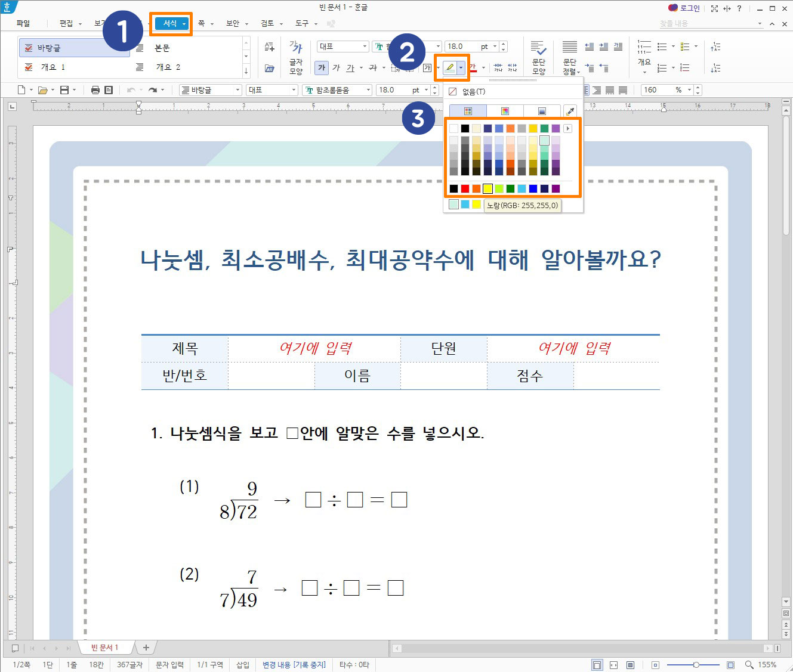Select the 바탕글 style in gallery
The width and height of the screenshot is (793, 672).
point(73,48)
